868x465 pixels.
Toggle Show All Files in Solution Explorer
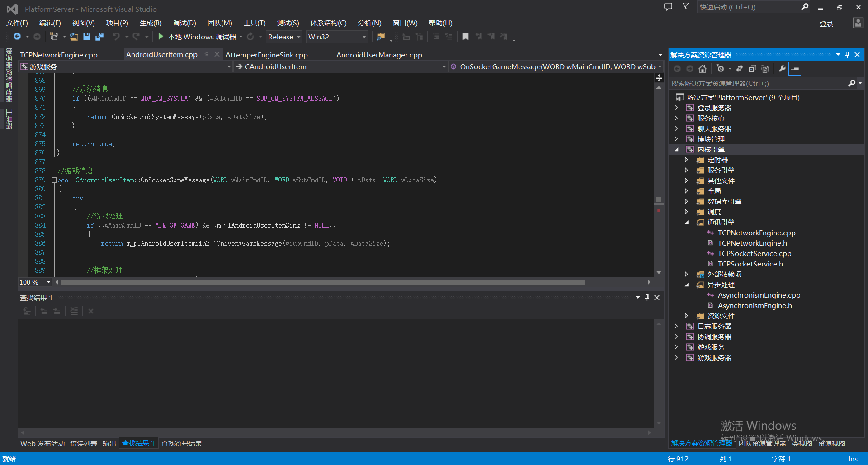click(765, 69)
